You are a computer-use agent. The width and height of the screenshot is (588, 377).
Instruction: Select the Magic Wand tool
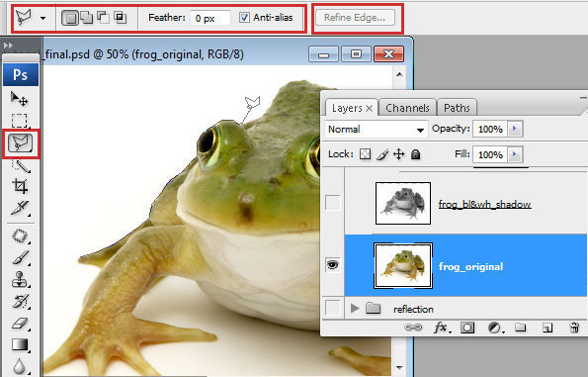pyautogui.click(x=20, y=165)
